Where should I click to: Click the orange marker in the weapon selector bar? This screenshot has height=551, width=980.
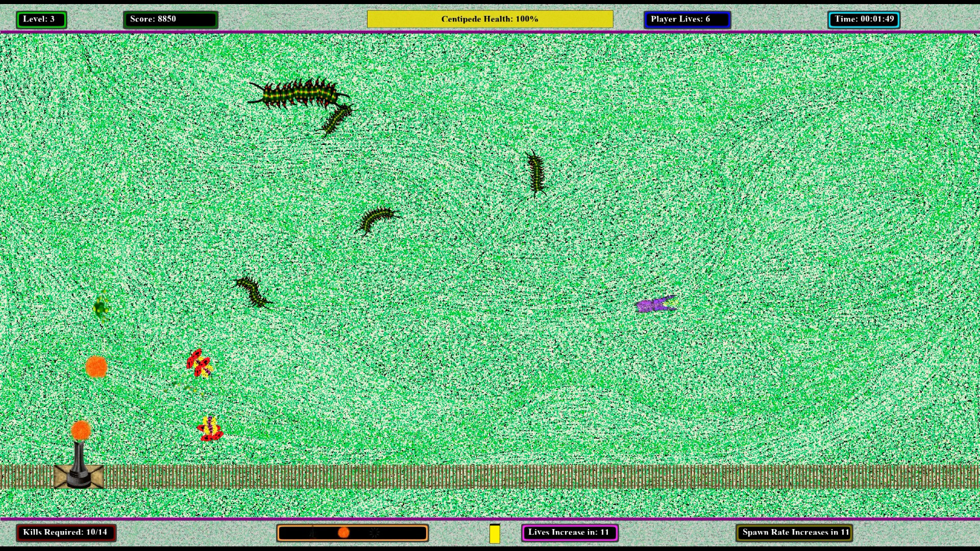pos(343,533)
